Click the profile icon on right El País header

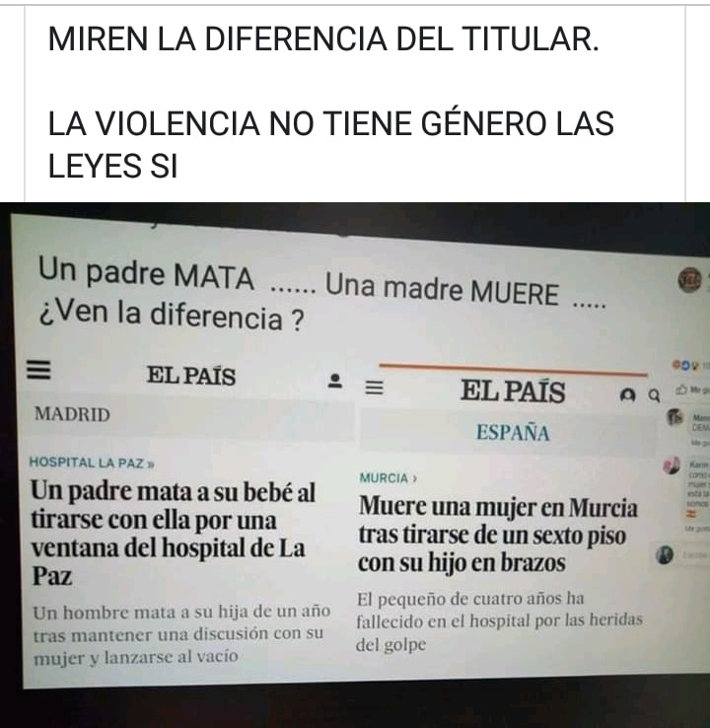point(627,396)
